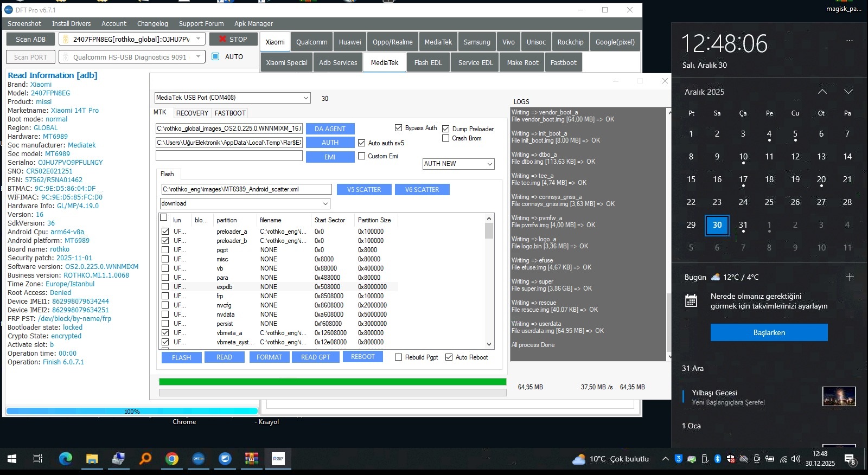Image resolution: width=868 pixels, height=475 pixels.
Task: Open the Wi-Fi network tray icon
Action: [x=783, y=459]
